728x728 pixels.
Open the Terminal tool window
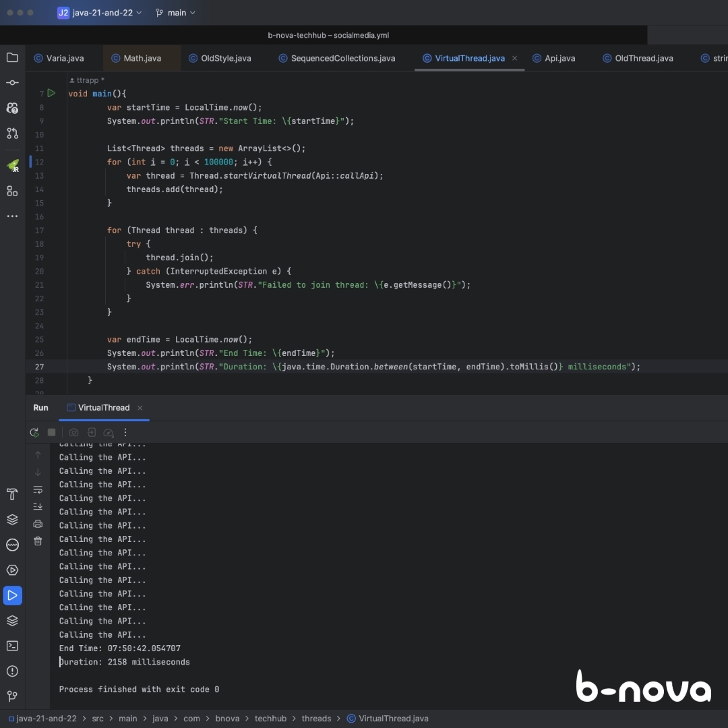[x=13, y=646]
